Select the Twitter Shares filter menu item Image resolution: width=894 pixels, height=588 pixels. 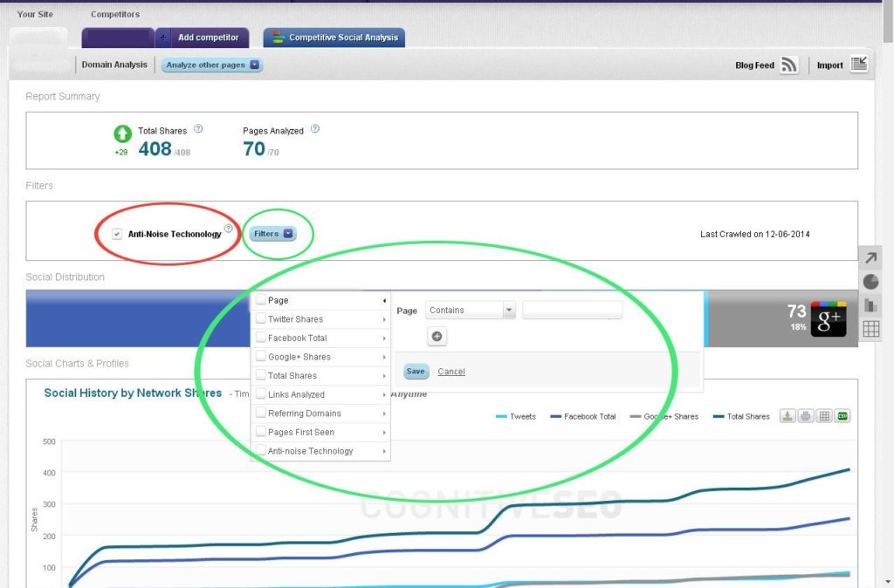click(320, 319)
